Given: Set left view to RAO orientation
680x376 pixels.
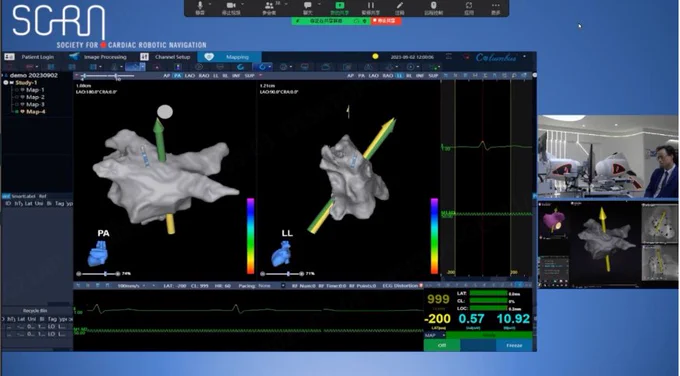Looking at the screenshot, I should pyautogui.click(x=204, y=76).
